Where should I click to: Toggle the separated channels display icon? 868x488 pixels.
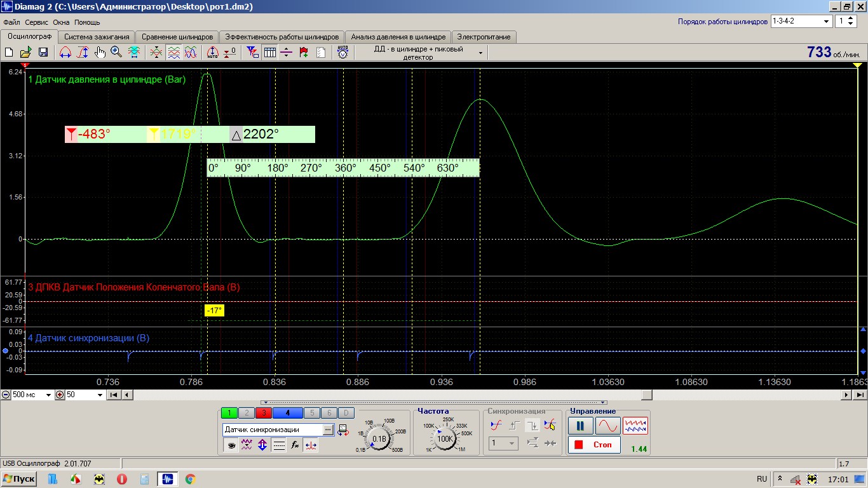pos(173,53)
